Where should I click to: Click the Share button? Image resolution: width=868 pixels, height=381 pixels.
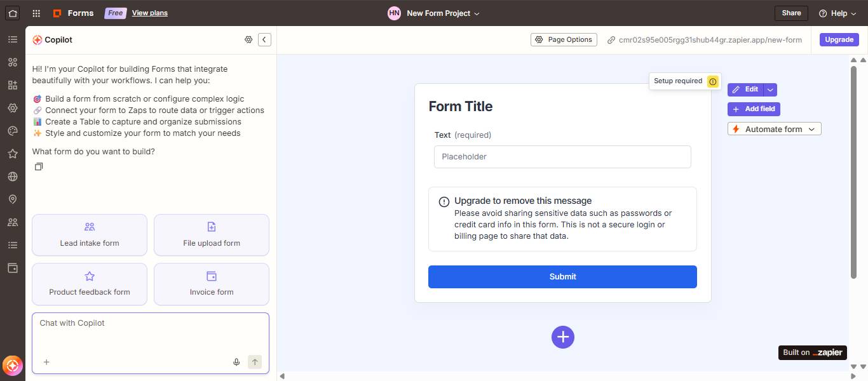(x=791, y=13)
